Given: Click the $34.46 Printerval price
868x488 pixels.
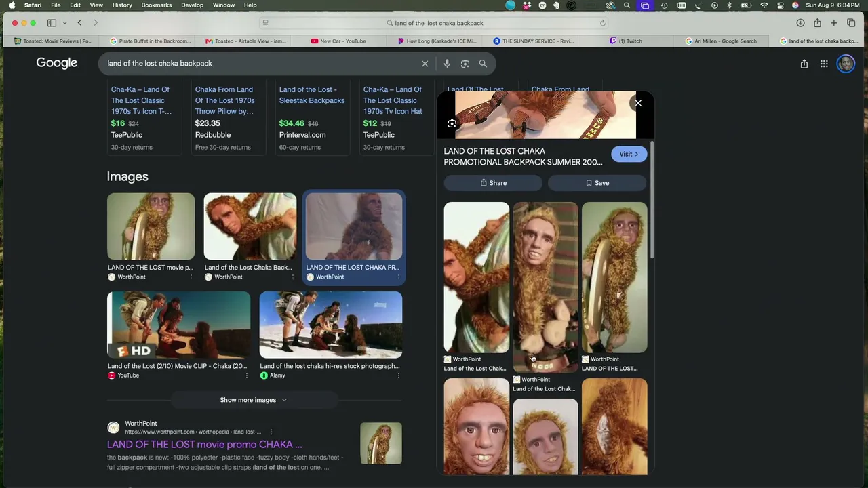Looking at the screenshot, I should point(292,123).
